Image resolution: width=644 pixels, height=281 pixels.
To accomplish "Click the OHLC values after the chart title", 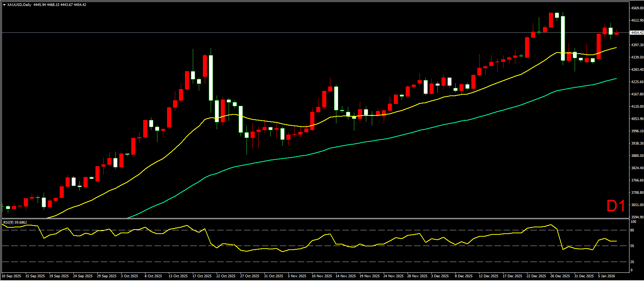I will [x=60, y=5].
